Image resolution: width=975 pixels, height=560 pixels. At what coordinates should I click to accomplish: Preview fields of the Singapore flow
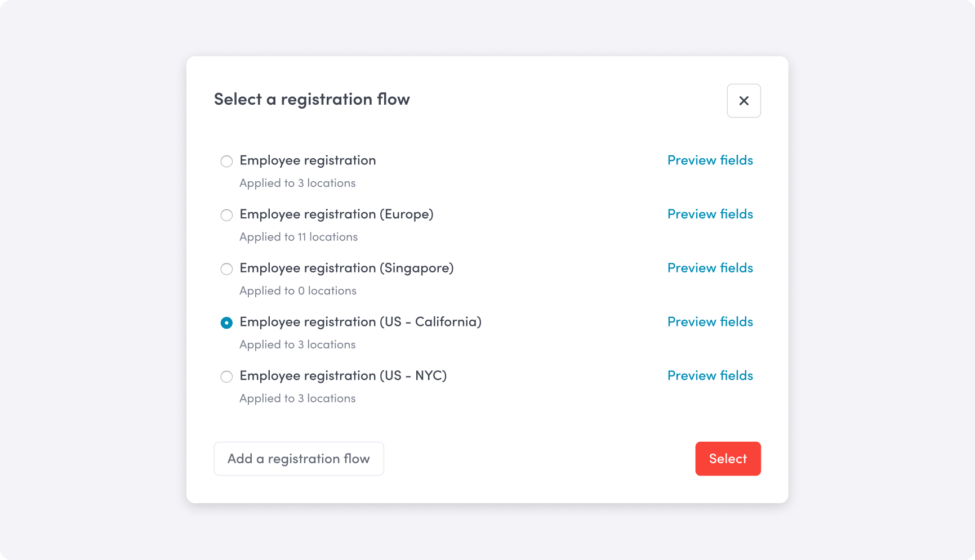(x=710, y=268)
